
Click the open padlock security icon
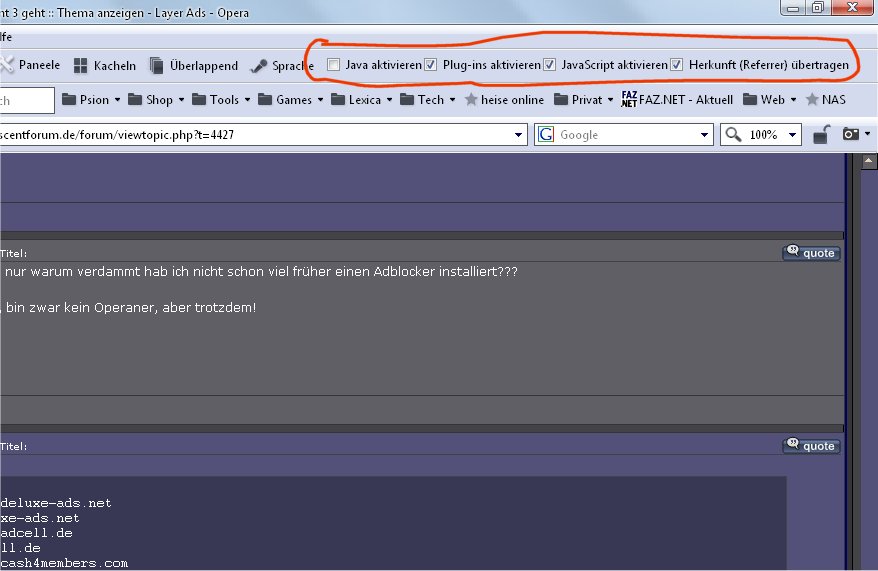819,135
